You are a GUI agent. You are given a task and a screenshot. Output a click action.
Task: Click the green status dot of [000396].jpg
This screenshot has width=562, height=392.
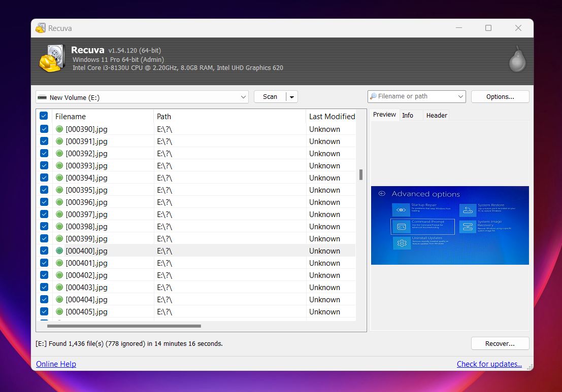pyautogui.click(x=59, y=202)
